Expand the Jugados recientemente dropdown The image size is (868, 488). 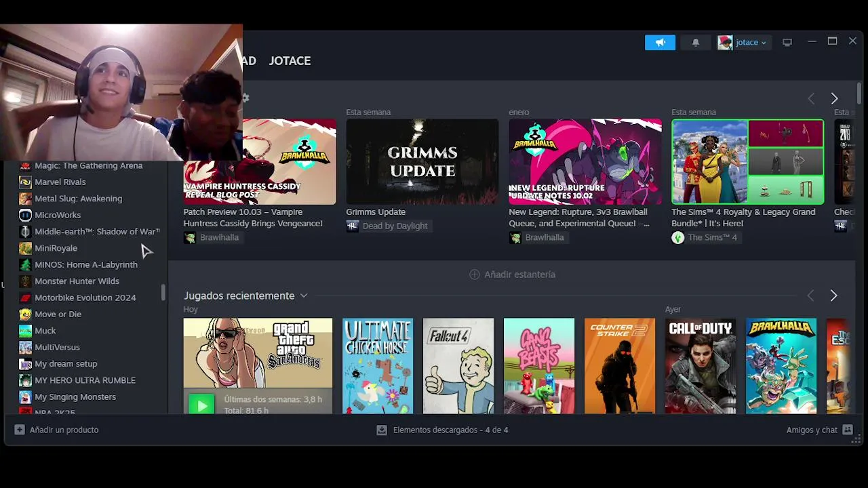(304, 296)
